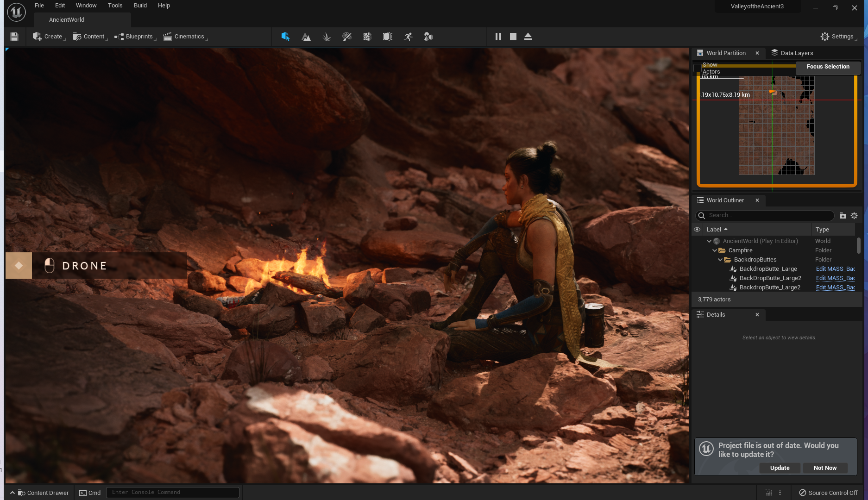
Task: Collapse the BackdropButtes folder arrow
Action: (720, 260)
